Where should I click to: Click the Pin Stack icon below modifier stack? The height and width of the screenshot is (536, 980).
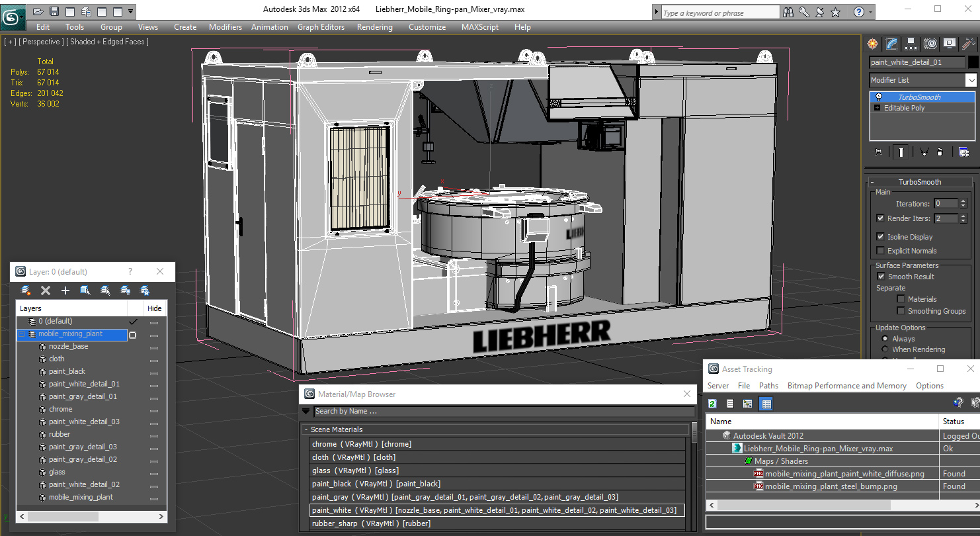pos(878,152)
